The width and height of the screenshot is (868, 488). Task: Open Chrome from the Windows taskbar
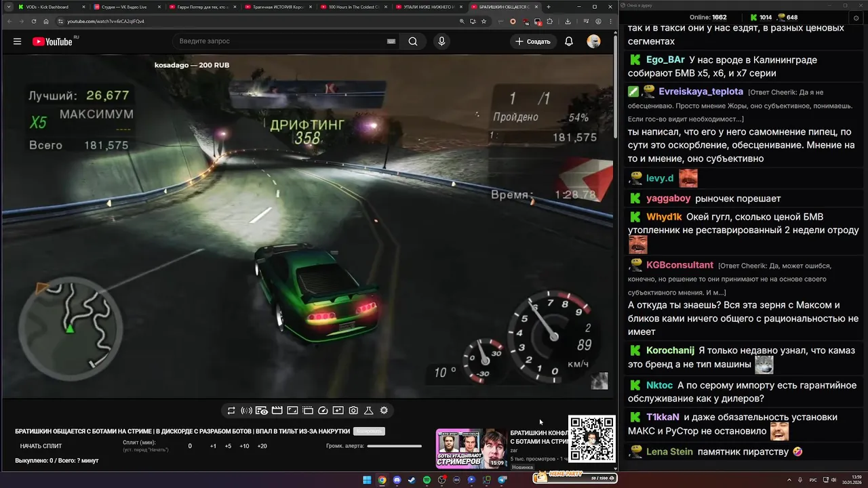tap(382, 480)
